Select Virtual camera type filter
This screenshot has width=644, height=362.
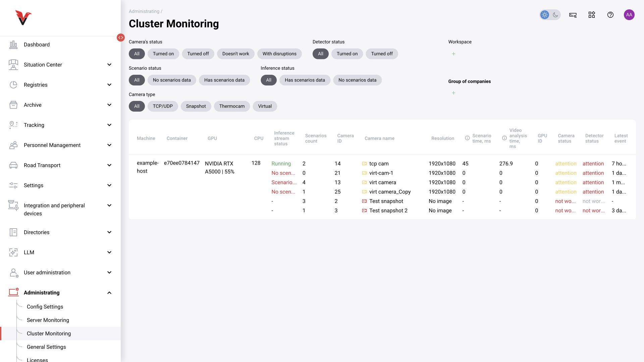click(x=265, y=106)
